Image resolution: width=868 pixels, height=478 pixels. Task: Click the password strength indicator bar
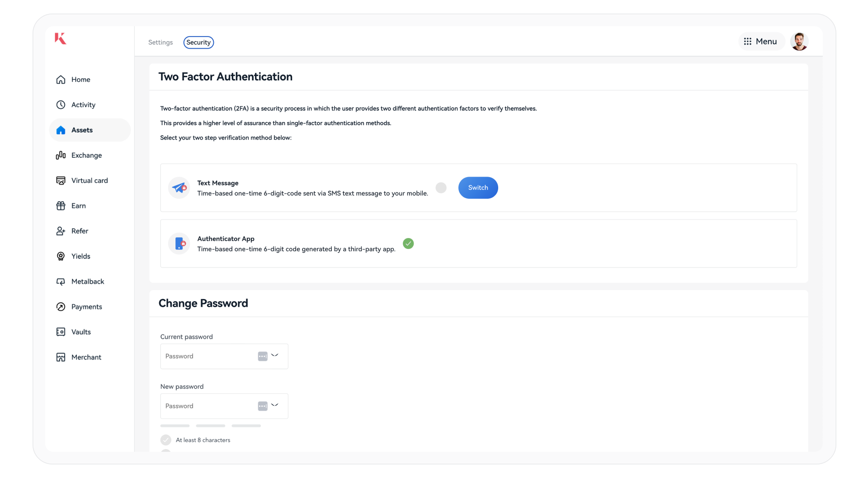coord(211,426)
